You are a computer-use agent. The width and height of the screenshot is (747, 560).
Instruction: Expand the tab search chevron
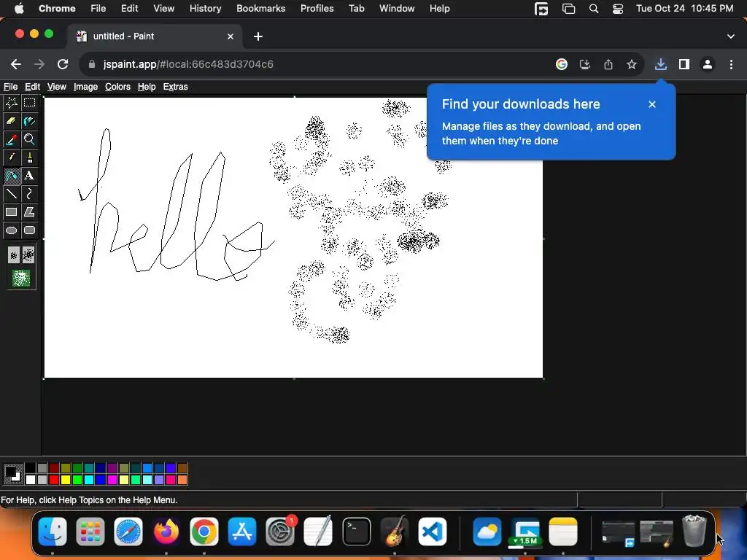pyautogui.click(x=731, y=36)
